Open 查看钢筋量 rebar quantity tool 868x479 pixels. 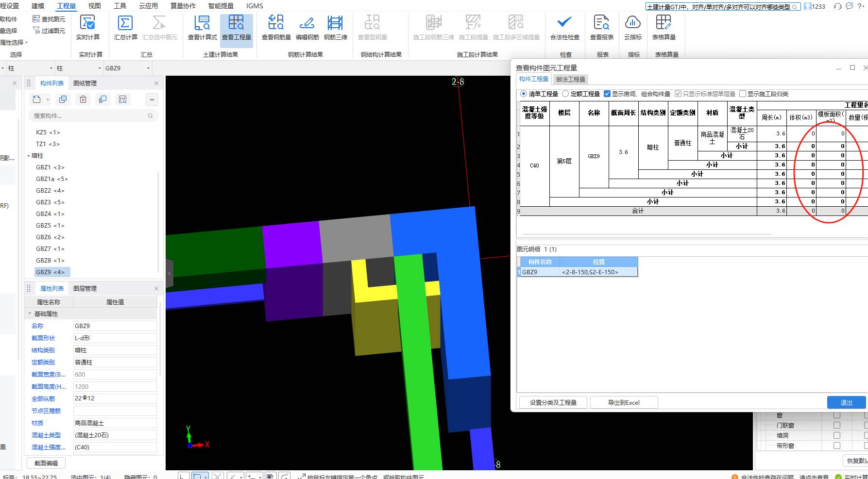[x=276, y=28]
